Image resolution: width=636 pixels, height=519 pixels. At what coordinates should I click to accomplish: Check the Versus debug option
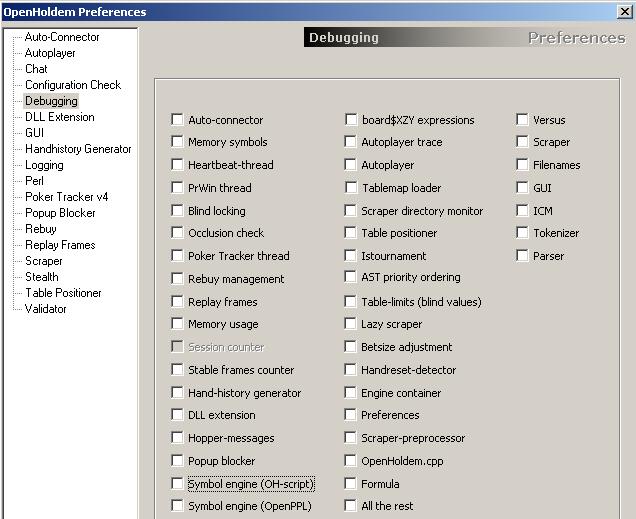coord(522,120)
